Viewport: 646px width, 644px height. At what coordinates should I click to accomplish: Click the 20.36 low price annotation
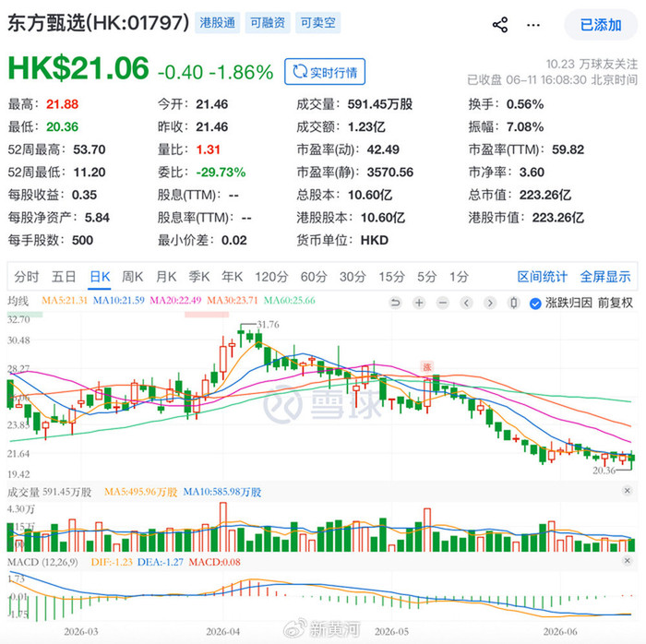[x=604, y=471]
